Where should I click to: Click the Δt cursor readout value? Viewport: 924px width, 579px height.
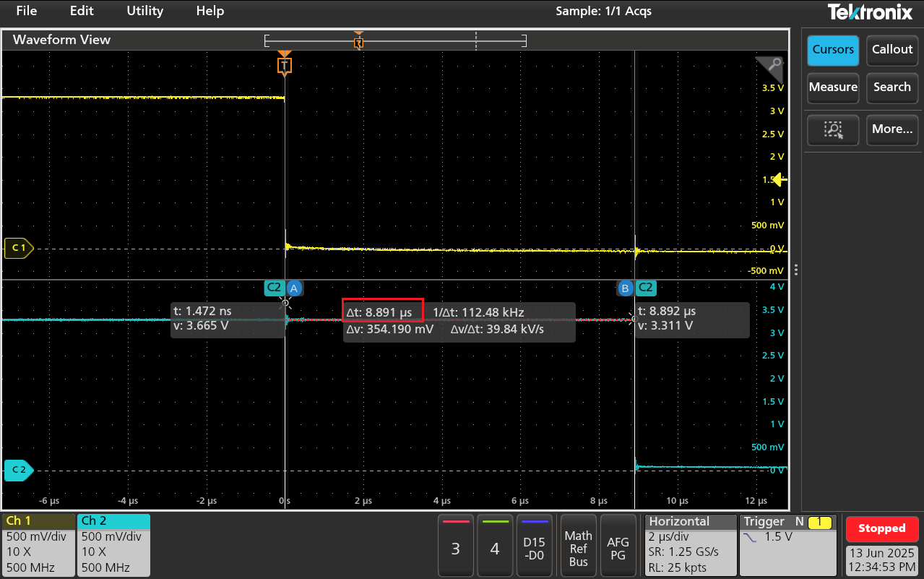[x=382, y=312]
